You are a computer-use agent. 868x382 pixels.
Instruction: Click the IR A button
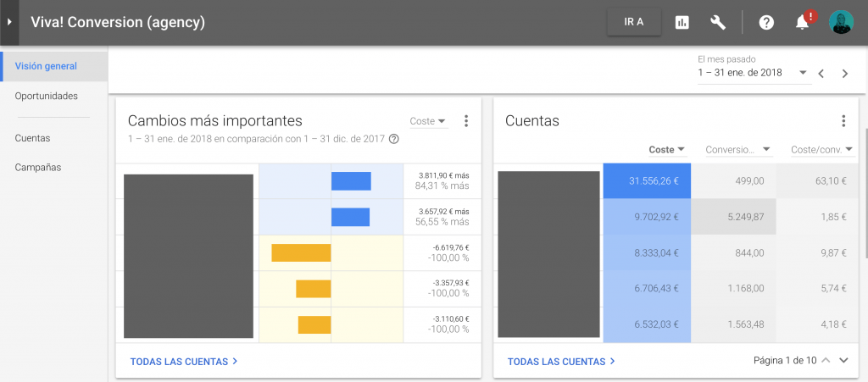click(634, 23)
